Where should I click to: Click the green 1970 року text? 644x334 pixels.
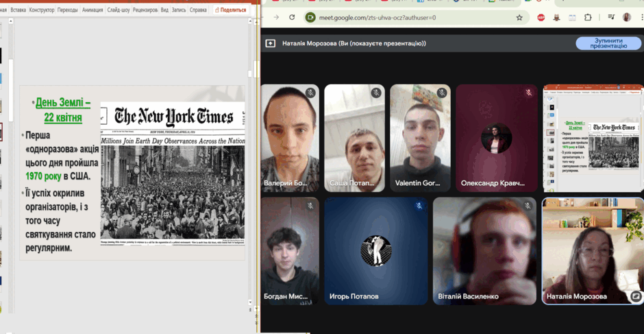click(43, 176)
